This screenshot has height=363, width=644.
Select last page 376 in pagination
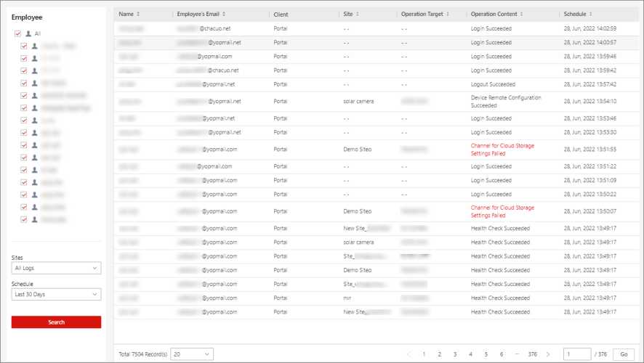pyautogui.click(x=532, y=354)
